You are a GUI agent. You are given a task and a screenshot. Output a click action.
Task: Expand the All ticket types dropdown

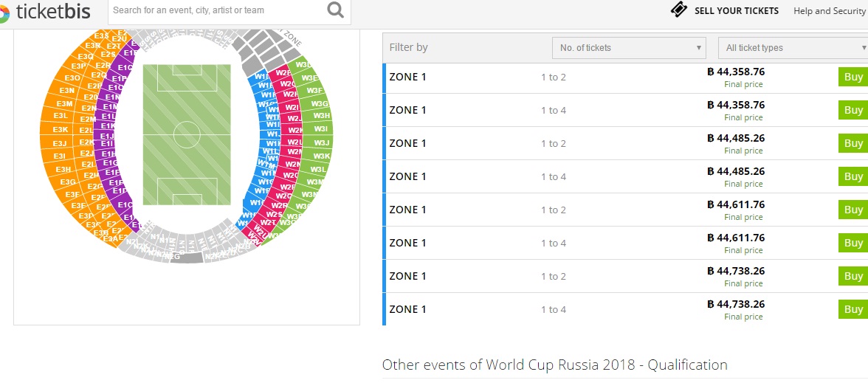(793, 48)
